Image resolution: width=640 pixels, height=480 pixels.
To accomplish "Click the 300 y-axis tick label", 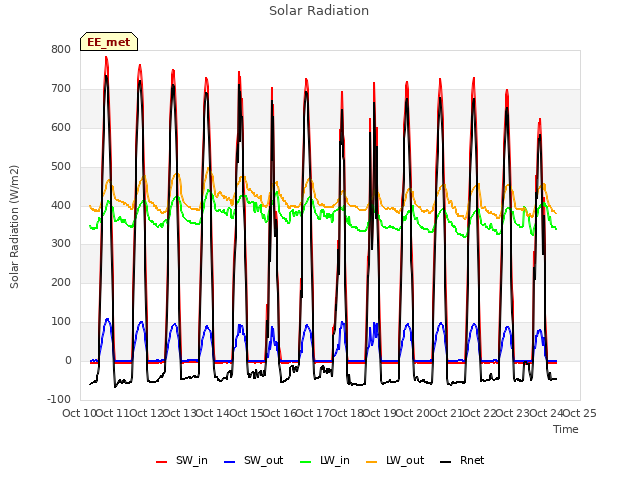I will (61, 244).
